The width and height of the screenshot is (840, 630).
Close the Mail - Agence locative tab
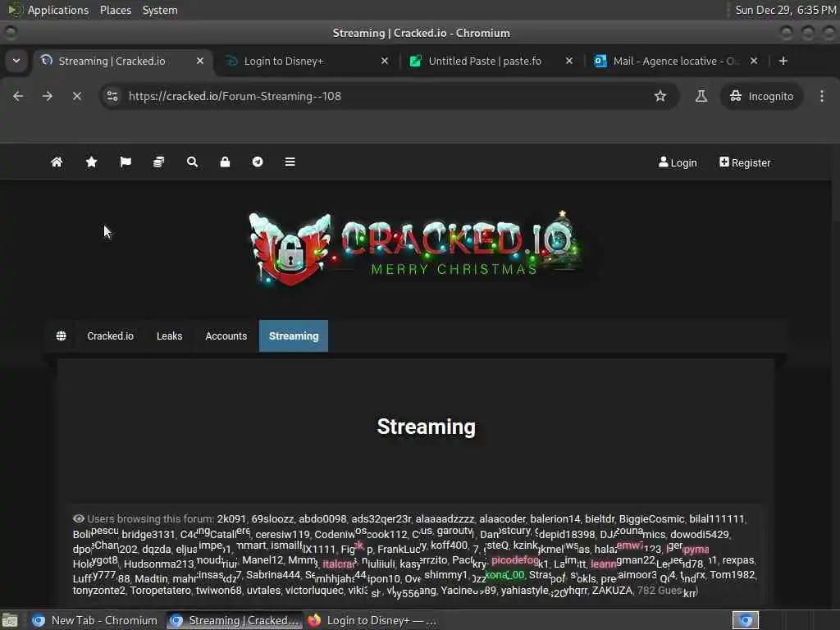click(754, 61)
